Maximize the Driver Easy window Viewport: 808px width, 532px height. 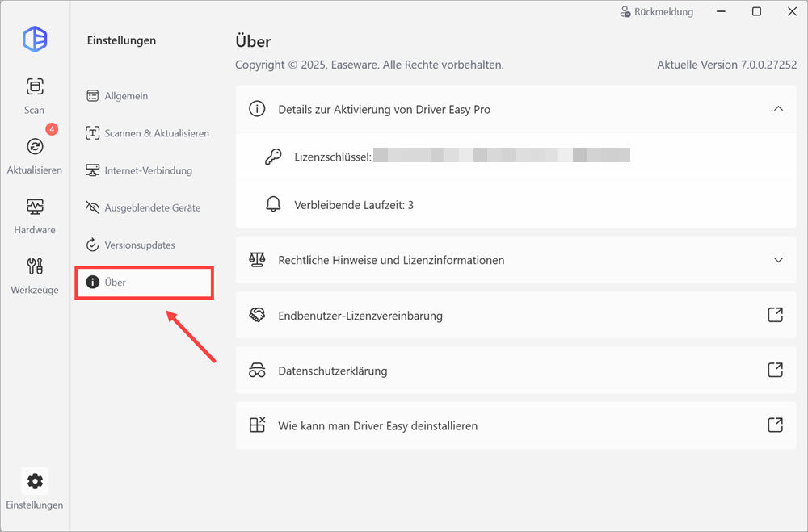click(756, 11)
